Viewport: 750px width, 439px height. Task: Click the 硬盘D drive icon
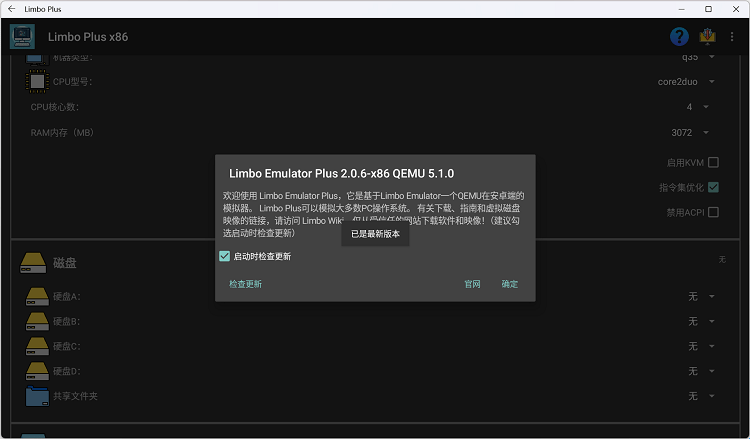point(37,371)
